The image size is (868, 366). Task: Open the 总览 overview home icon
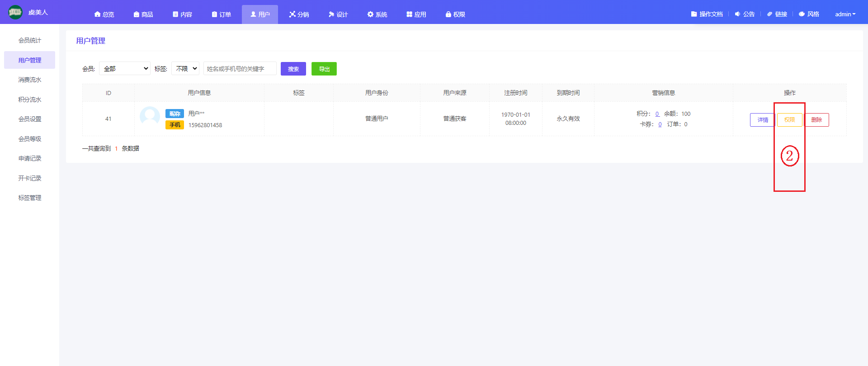pos(97,14)
